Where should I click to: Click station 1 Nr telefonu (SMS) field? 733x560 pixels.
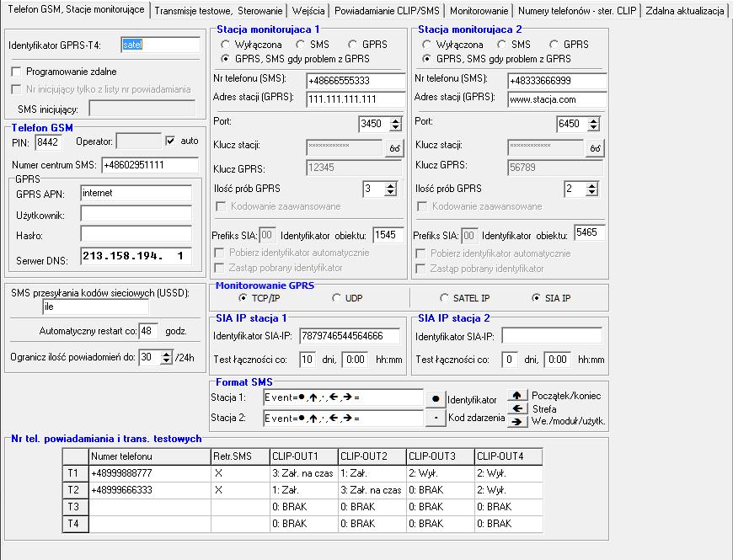(356, 80)
